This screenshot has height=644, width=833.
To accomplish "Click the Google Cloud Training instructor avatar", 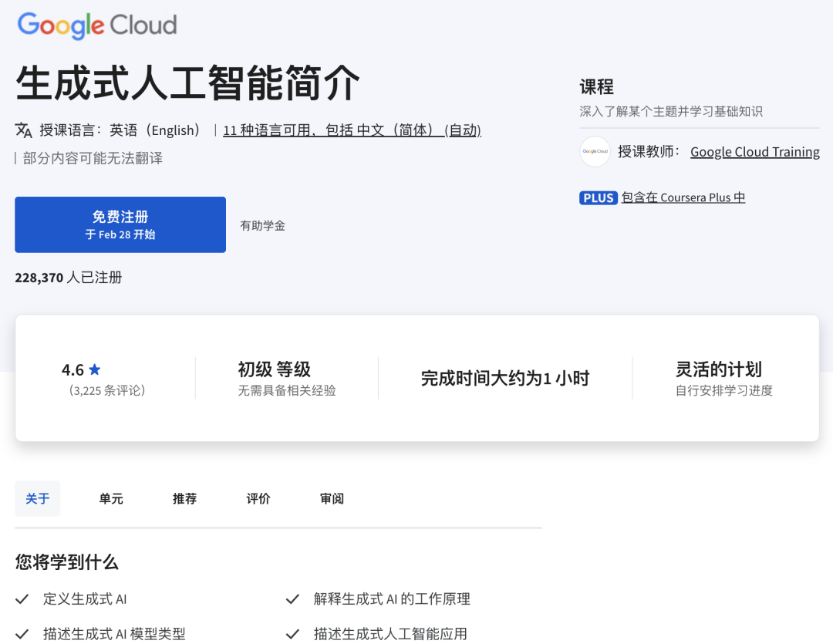I will pyautogui.click(x=595, y=152).
